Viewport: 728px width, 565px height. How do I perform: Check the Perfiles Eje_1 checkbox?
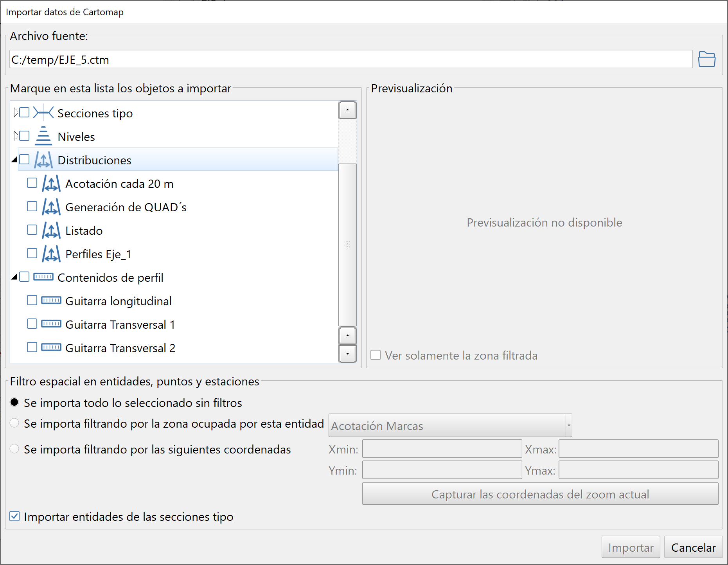coord(32,254)
